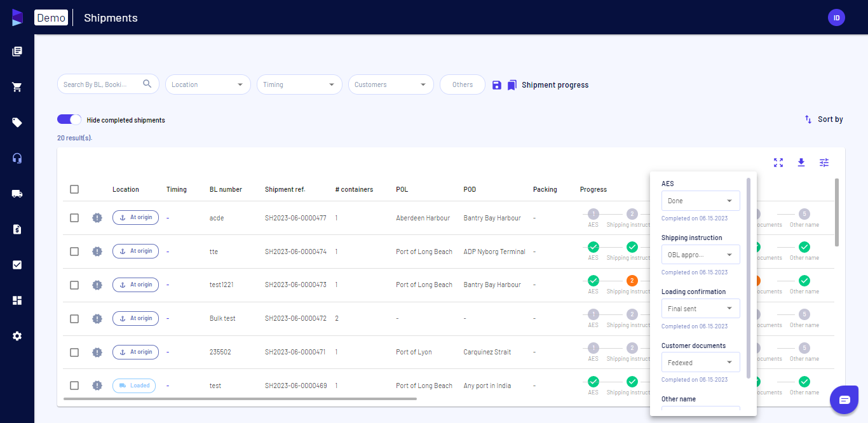This screenshot has width=868, height=423.
Task: Click the Progress column header
Action: pyautogui.click(x=593, y=189)
